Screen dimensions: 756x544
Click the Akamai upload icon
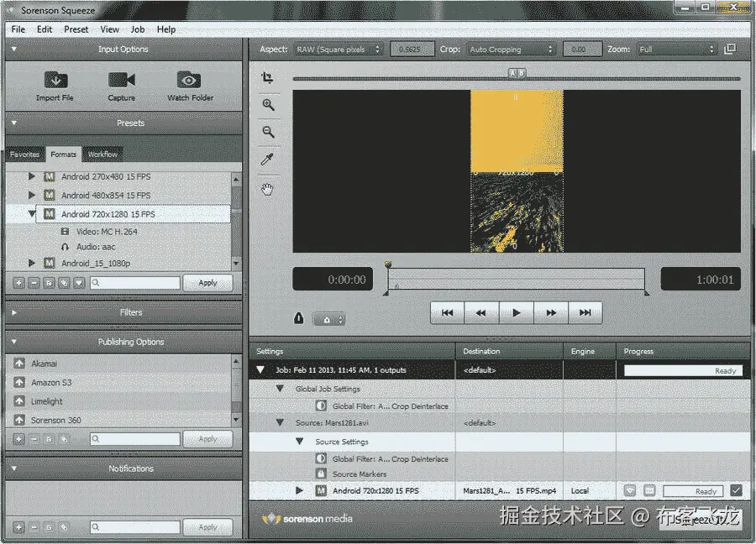tap(19, 364)
